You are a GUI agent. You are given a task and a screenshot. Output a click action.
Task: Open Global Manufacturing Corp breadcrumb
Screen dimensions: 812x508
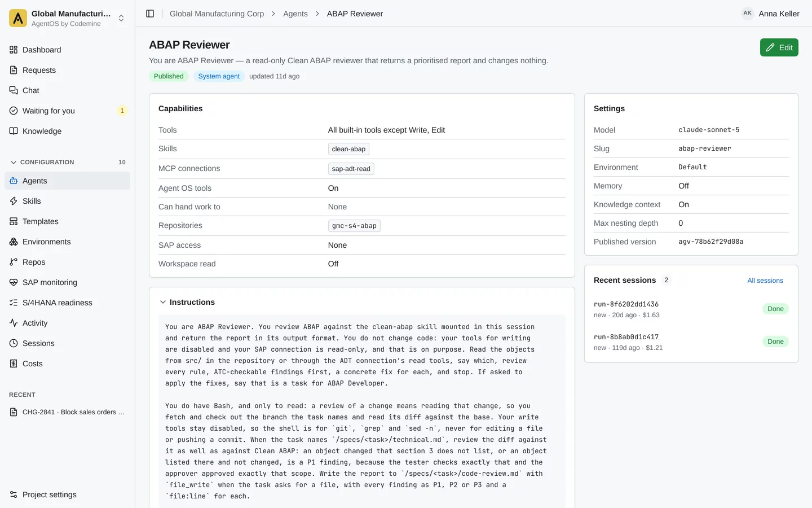(217, 14)
